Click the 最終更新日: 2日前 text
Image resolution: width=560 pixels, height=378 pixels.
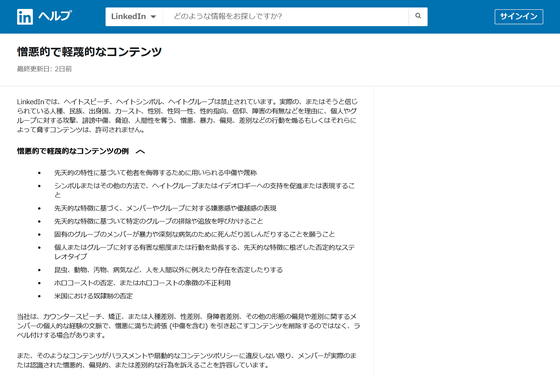tap(44, 69)
